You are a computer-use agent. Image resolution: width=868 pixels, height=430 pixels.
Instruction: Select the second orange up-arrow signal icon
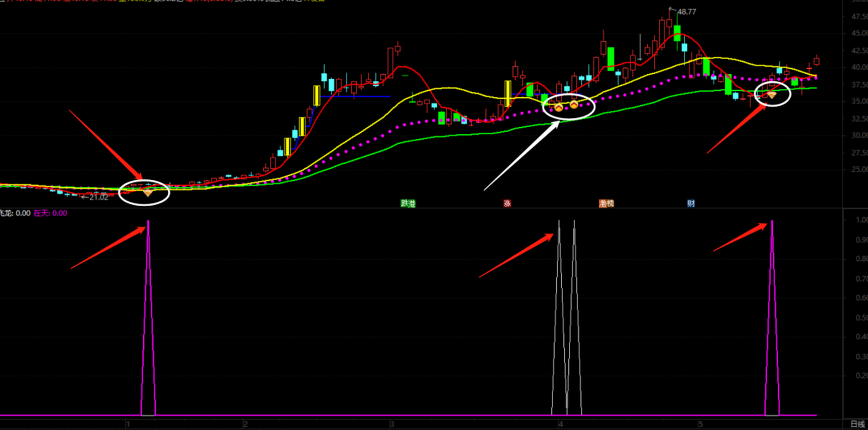[x=574, y=105]
